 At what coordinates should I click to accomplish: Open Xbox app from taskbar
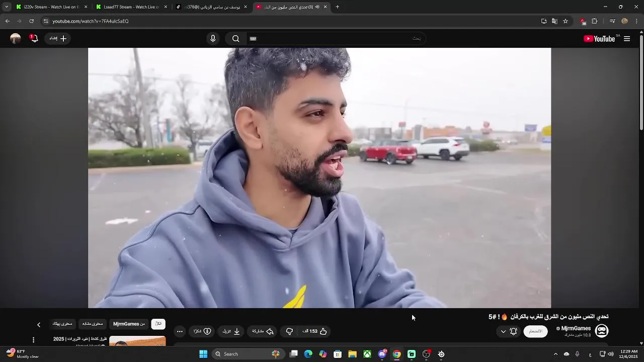(x=367, y=354)
